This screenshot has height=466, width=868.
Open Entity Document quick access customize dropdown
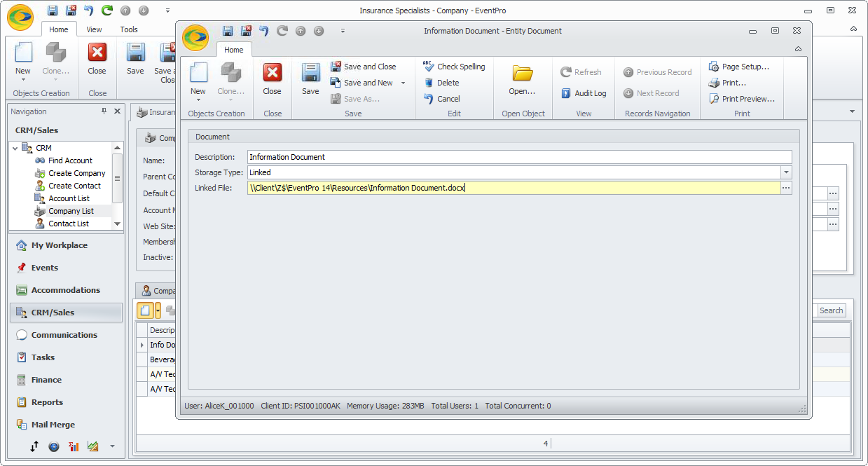343,31
